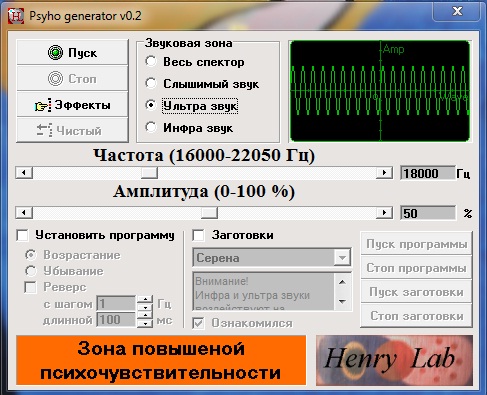Click the Psyho generator title bar icon
Viewport: 487px width, 395px height.
coord(16,16)
